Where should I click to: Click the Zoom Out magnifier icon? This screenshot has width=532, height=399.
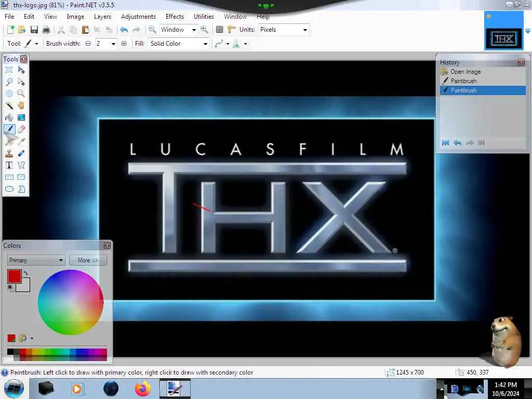point(152,30)
